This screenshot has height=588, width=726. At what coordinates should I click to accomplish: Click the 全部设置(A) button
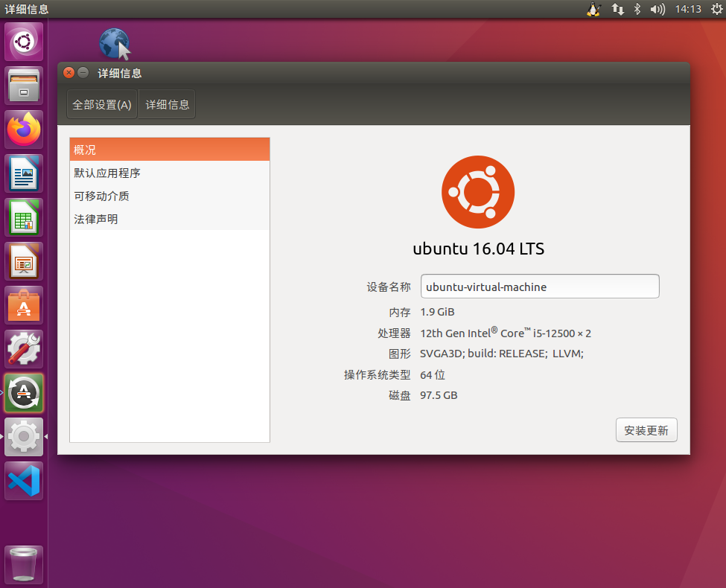[x=102, y=104]
